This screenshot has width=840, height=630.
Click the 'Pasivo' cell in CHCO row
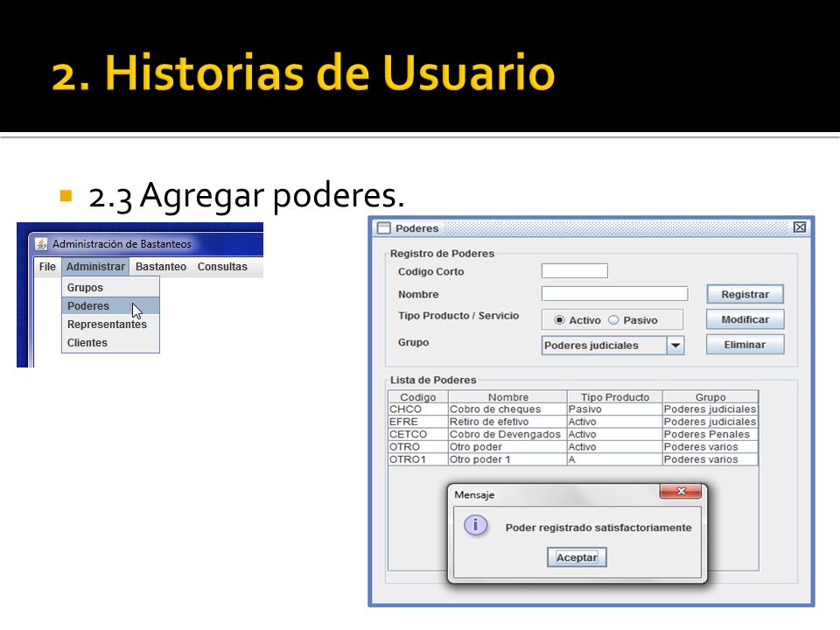tap(614, 409)
